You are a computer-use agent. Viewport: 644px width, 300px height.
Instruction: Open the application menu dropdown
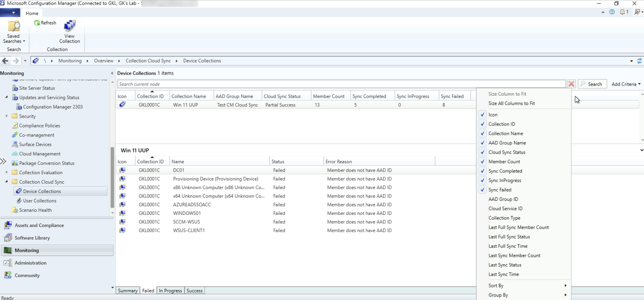click(x=10, y=13)
